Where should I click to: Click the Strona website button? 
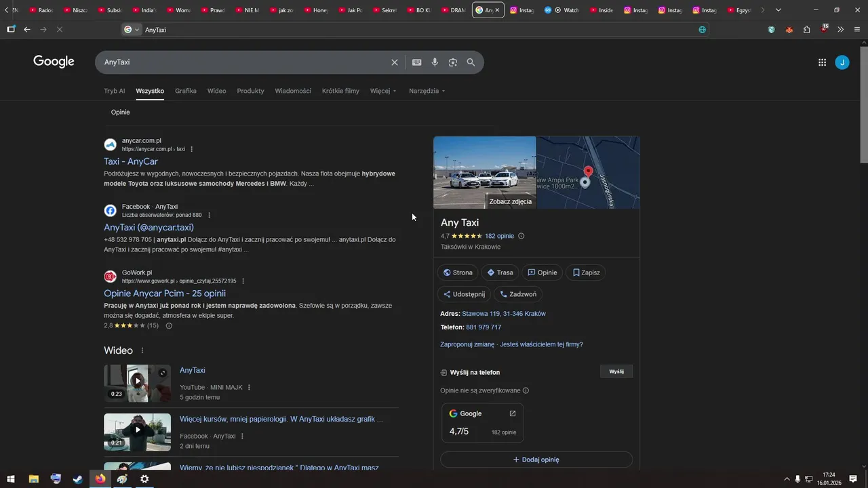click(458, 272)
